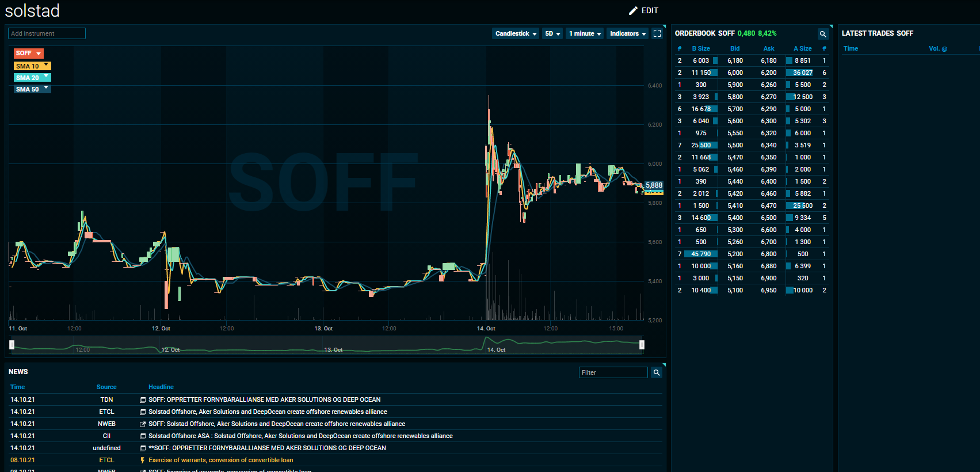
Task: Move the left range navigator handle
Action: pyautogui.click(x=12, y=345)
